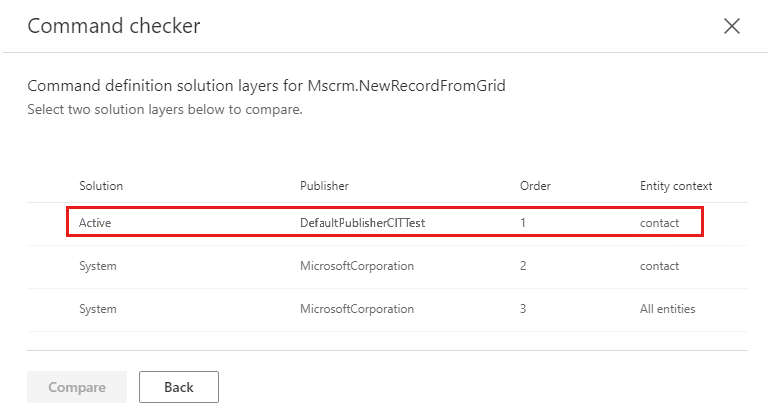Click the Compare button
The image size is (768, 409).
tap(77, 387)
